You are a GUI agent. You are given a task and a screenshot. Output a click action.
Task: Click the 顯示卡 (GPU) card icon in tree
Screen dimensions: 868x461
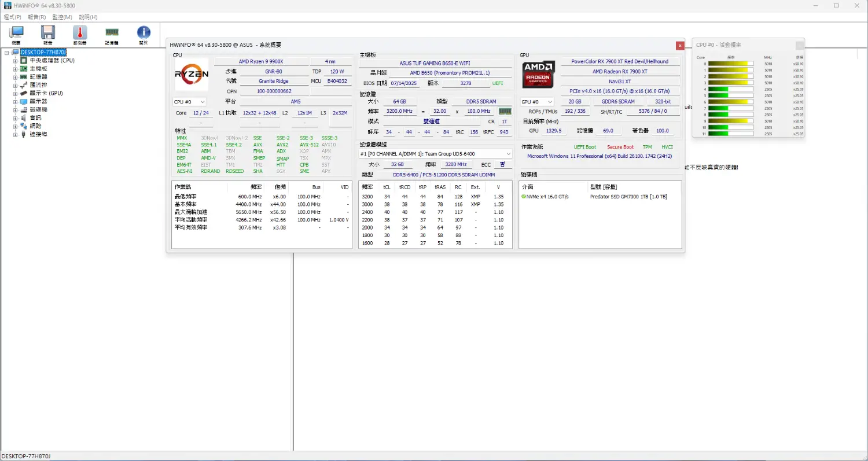[24, 93]
